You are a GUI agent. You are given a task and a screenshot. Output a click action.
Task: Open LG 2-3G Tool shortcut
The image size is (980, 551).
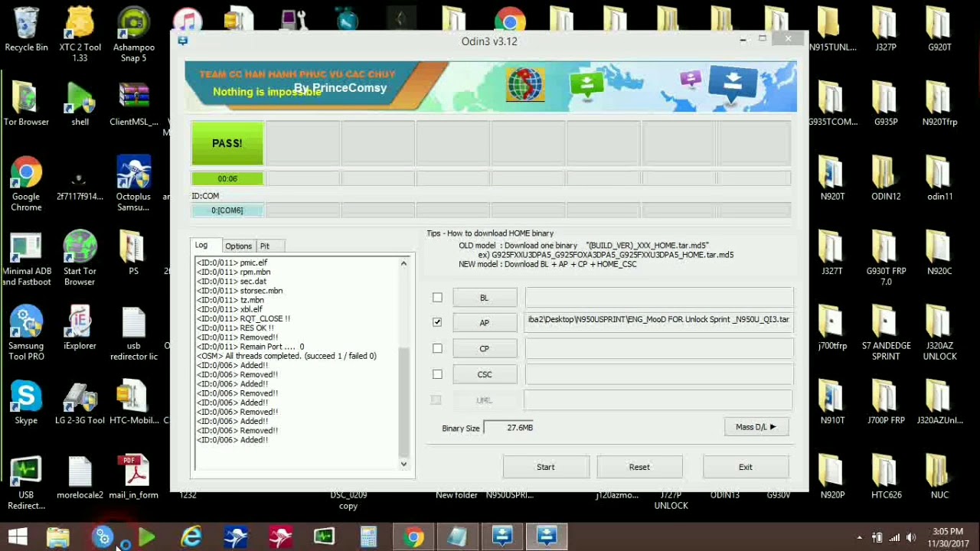[80, 403]
